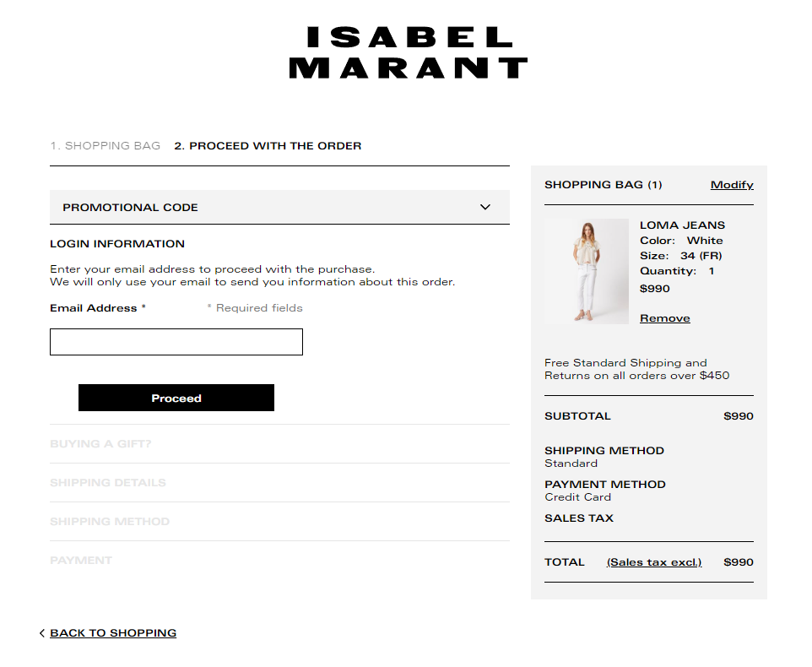This screenshot has height=667, width=812.
Task: Click the Loma Jeans product name
Action: pos(682,225)
